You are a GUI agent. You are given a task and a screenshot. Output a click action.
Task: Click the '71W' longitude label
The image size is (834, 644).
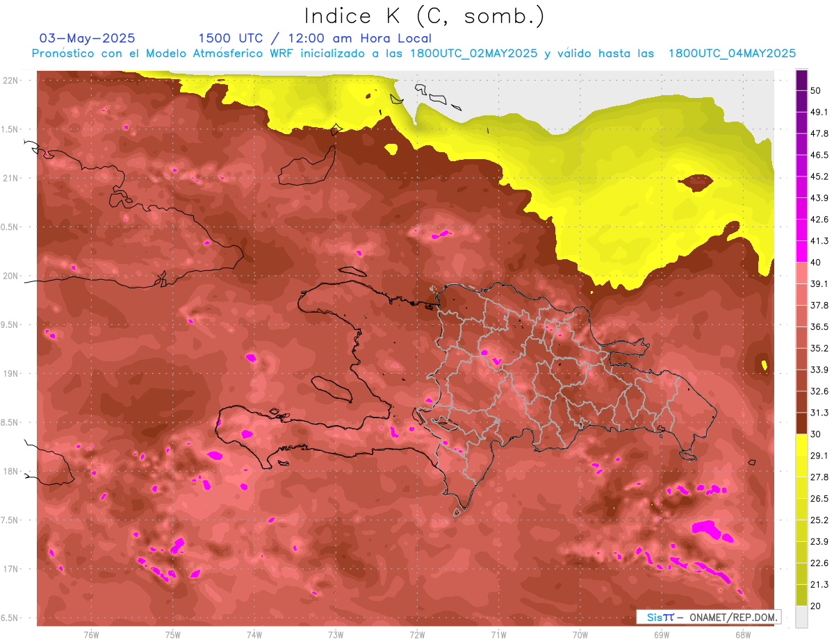(x=498, y=634)
